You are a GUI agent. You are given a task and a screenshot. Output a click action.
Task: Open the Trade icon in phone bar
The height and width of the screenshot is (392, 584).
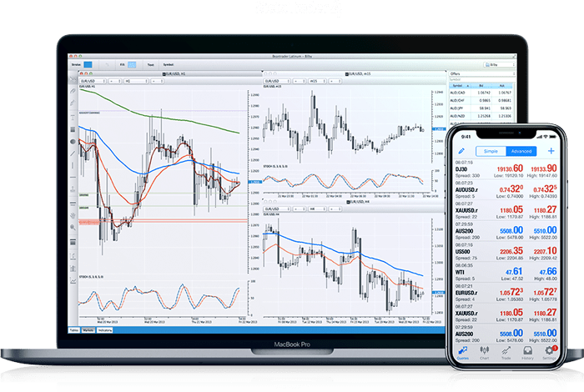pyautogui.click(x=505, y=354)
